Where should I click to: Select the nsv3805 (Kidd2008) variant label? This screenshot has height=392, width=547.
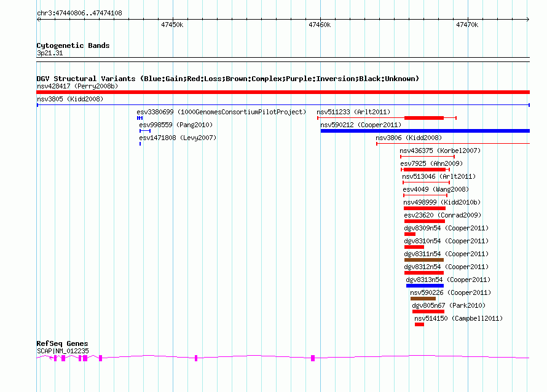[70, 99]
